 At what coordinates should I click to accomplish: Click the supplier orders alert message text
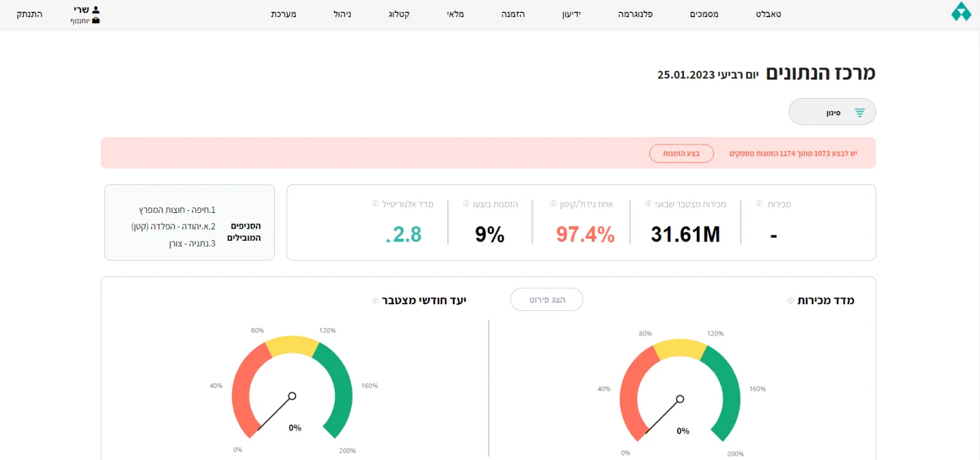point(794,153)
